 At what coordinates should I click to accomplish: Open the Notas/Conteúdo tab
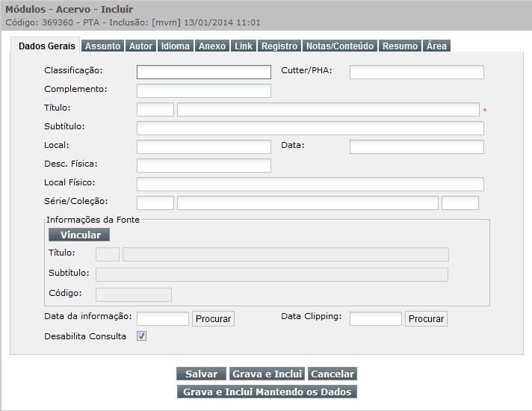tap(340, 46)
